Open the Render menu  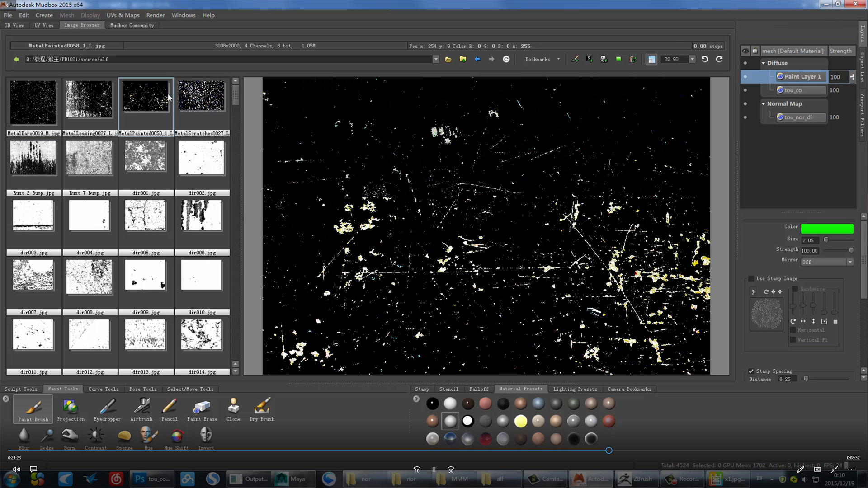click(156, 15)
